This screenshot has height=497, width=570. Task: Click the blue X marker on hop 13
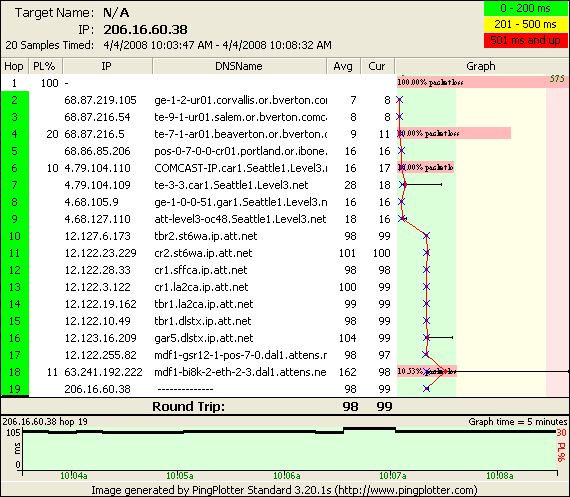426,286
